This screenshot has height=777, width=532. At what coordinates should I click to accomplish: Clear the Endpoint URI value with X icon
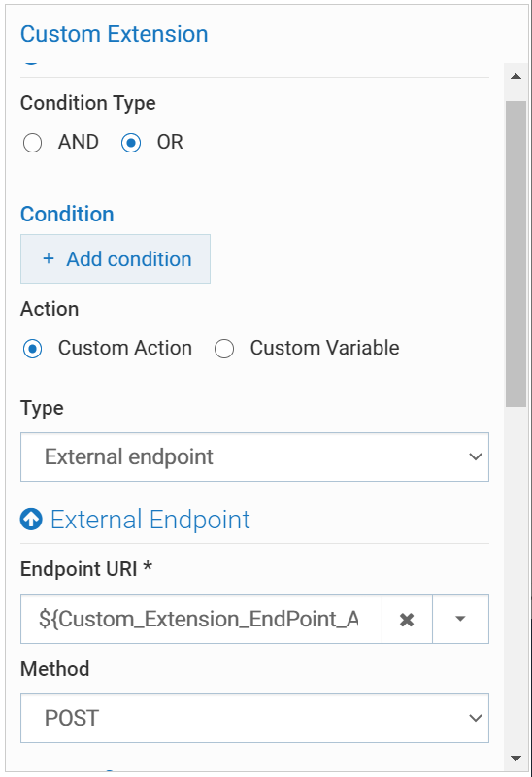pyautogui.click(x=407, y=620)
